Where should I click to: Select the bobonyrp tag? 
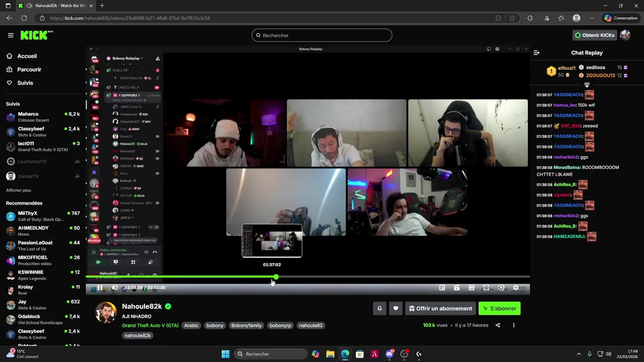[280, 325]
